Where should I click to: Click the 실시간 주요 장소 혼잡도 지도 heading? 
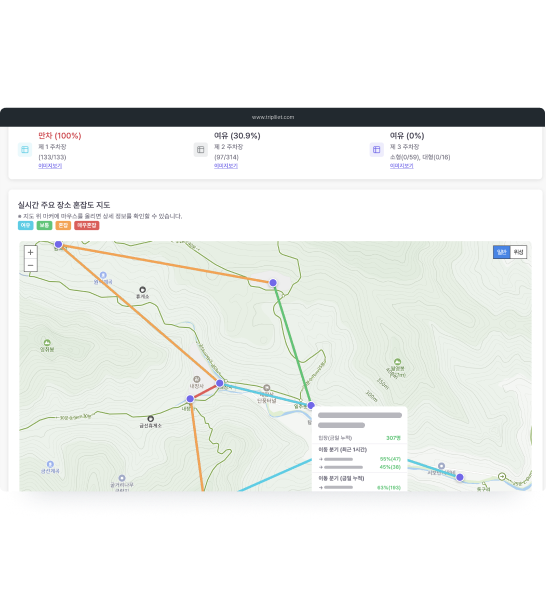click(64, 205)
